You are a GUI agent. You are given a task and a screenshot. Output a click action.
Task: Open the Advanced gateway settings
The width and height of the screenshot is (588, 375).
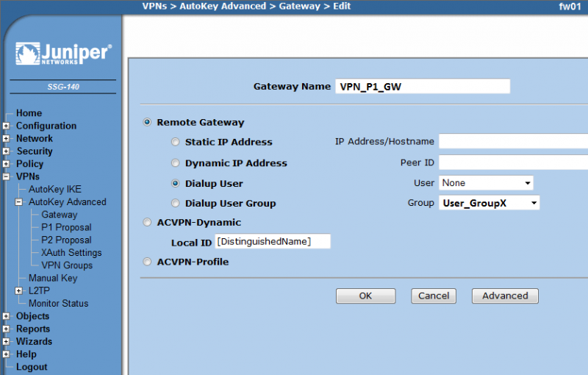point(505,296)
